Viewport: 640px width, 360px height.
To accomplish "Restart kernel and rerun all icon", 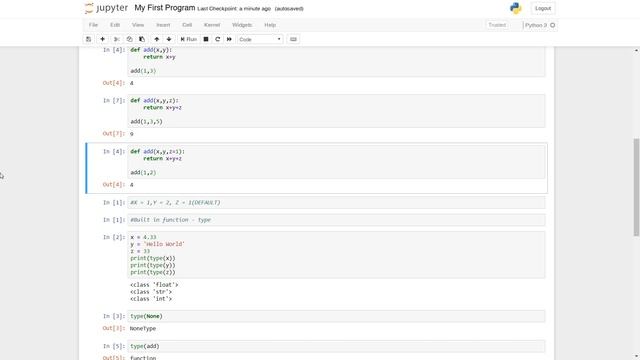I will (229, 39).
